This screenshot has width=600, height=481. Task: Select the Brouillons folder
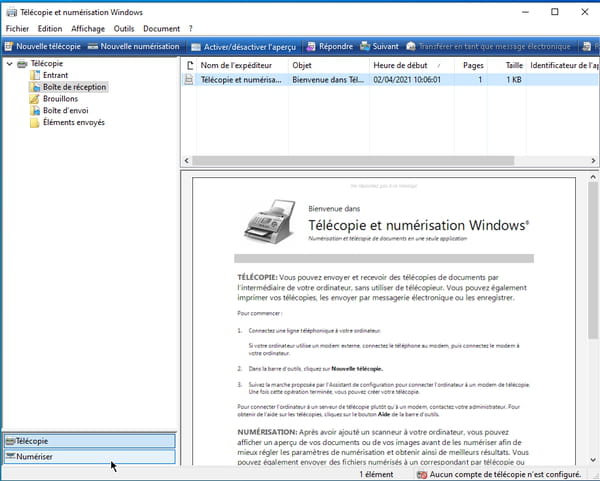60,99
